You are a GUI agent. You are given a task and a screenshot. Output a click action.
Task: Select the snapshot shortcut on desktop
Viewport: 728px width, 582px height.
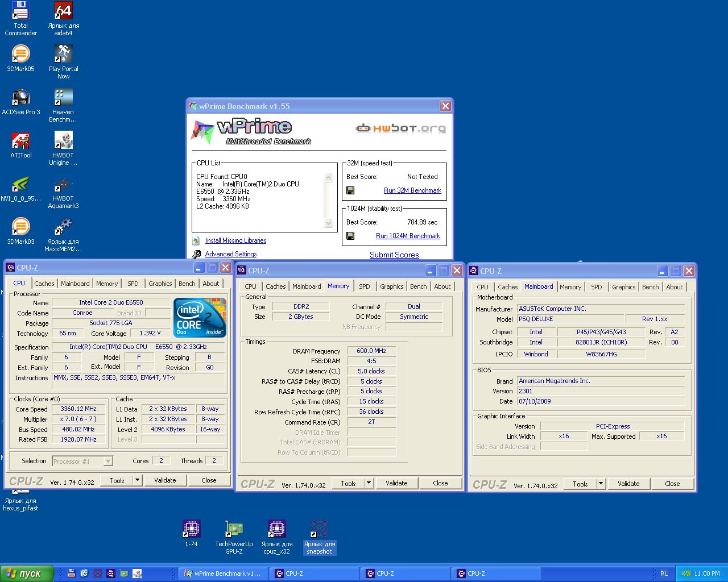319,537
